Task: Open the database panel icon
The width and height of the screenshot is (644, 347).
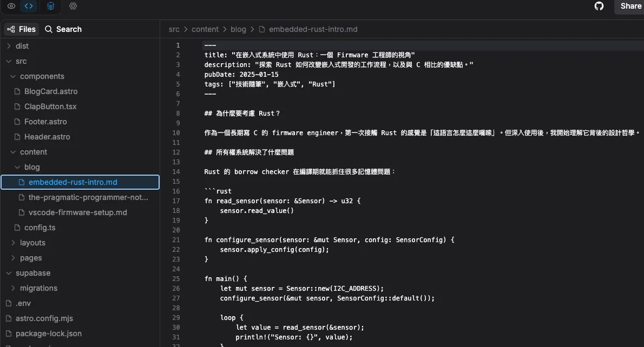Action: click(x=50, y=6)
